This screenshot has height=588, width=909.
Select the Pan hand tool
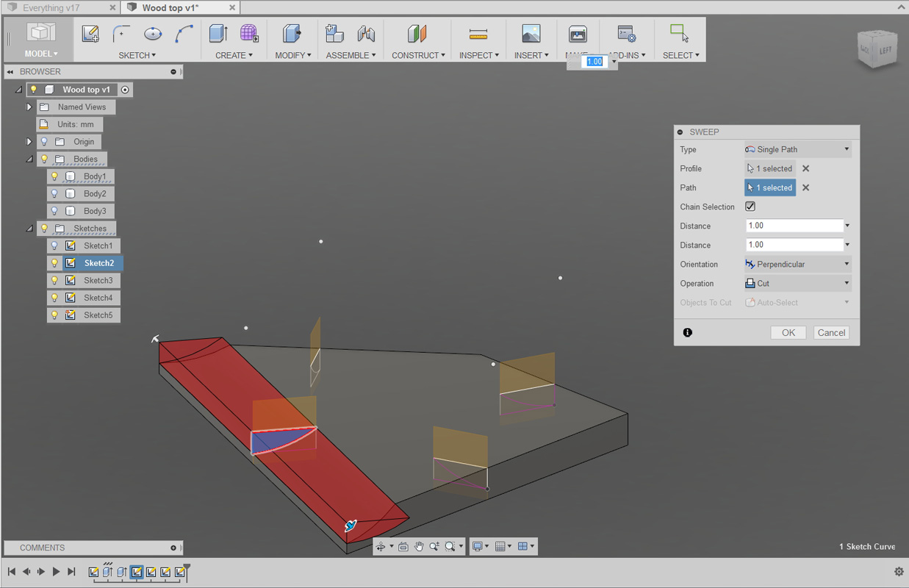419,546
